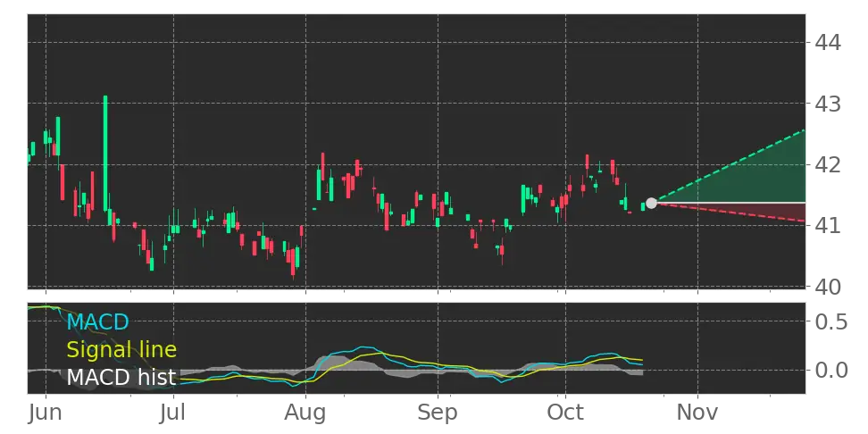Click the Signal line legend label

click(121, 350)
